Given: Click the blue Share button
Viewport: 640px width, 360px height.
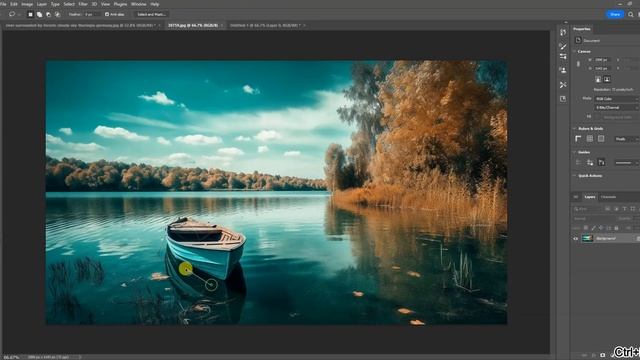Looking at the screenshot, I should 615,14.
